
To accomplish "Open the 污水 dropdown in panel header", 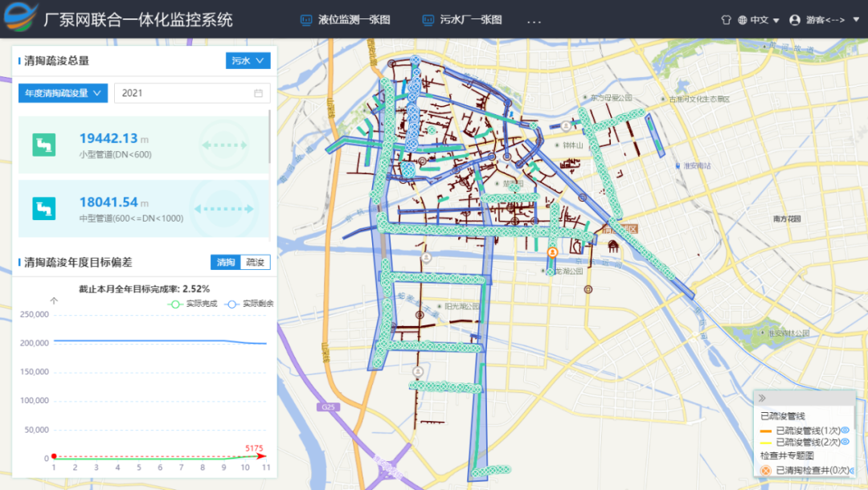I will [x=248, y=59].
